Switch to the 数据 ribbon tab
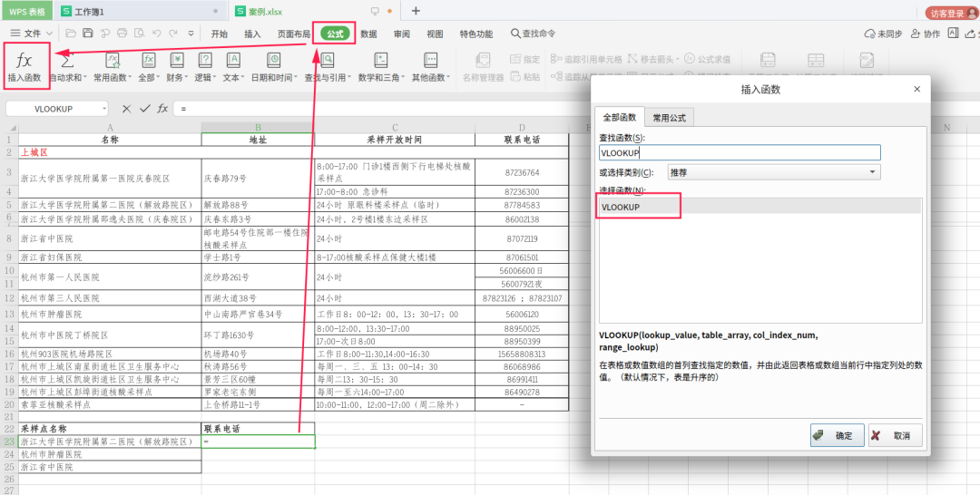980x495 pixels. (x=368, y=34)
